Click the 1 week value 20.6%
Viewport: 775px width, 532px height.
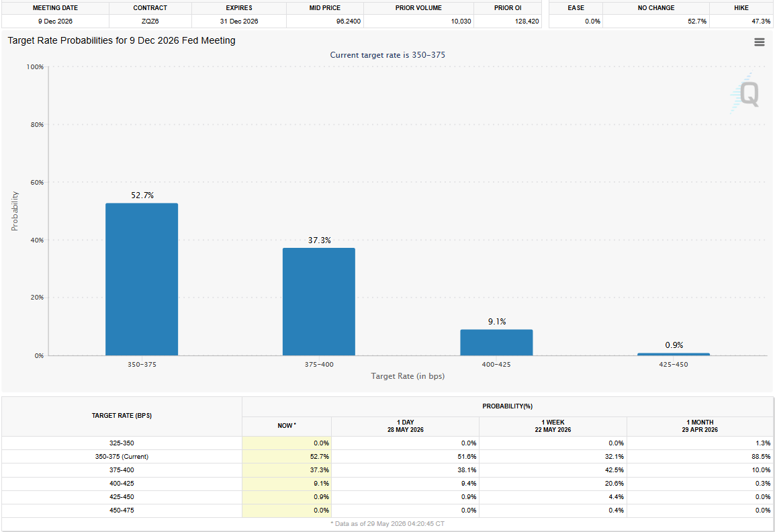click(x=614, y=484)
